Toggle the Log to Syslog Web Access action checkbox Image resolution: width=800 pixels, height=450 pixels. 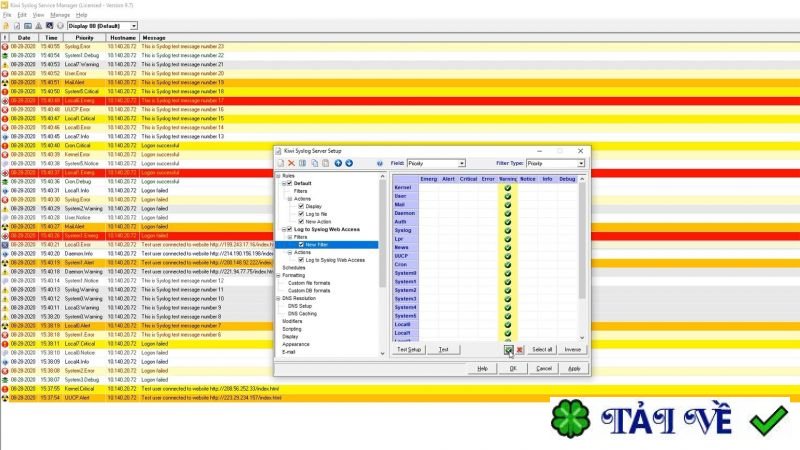coord(301,260)
